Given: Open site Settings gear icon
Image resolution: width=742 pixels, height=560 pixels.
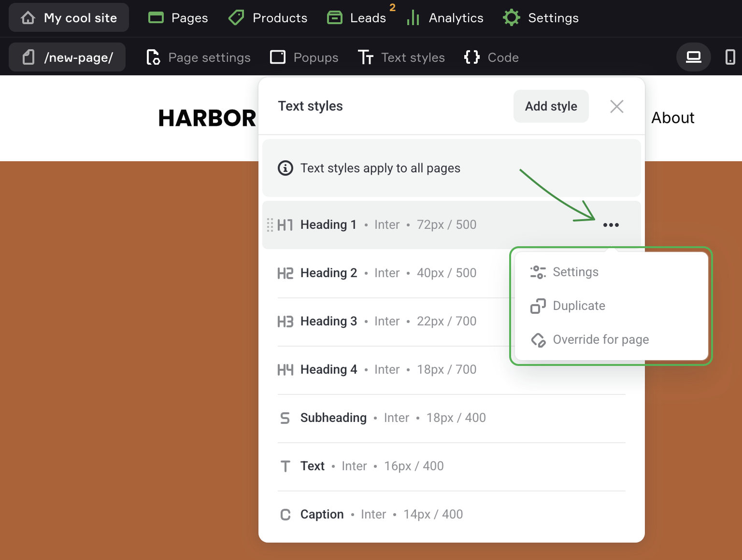Looking at the screenshot, I should 512,18.
